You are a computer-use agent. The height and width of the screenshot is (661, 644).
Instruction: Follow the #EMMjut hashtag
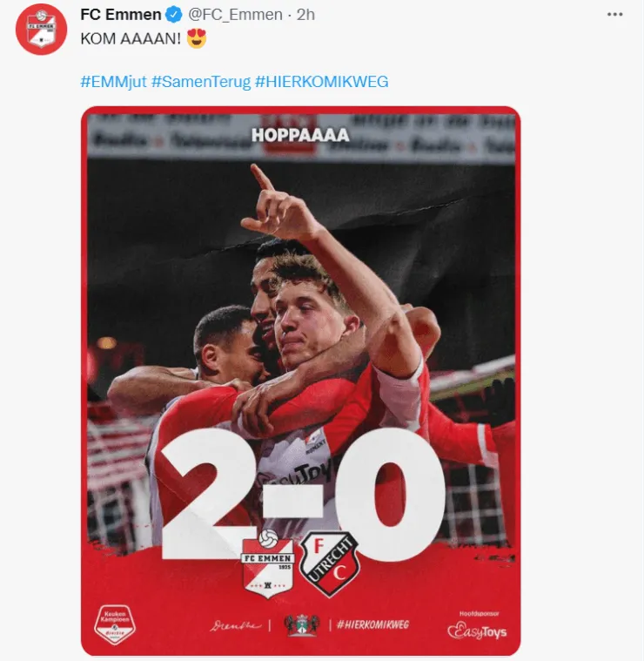point(114,81)
